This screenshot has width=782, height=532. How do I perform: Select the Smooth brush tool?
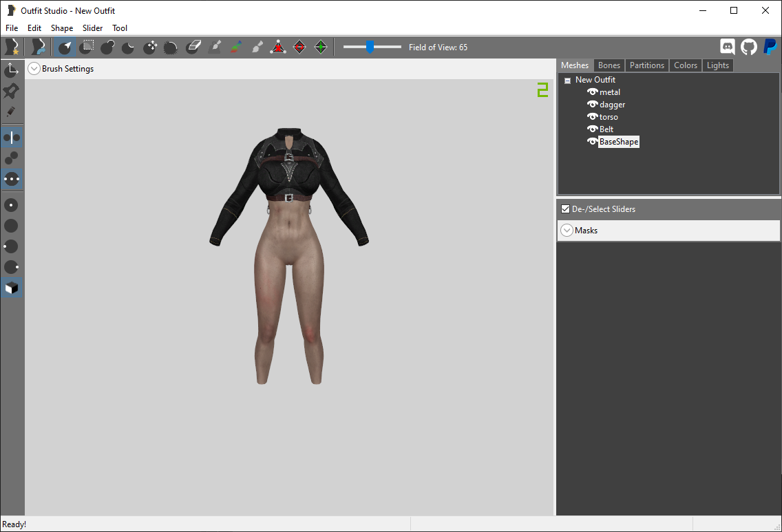(x=171, y=47)
